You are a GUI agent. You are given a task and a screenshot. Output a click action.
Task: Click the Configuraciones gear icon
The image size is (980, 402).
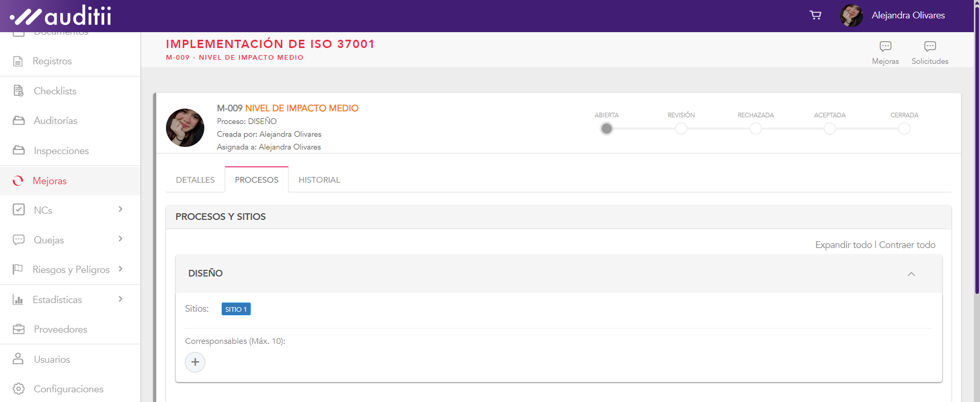(18, 389)
